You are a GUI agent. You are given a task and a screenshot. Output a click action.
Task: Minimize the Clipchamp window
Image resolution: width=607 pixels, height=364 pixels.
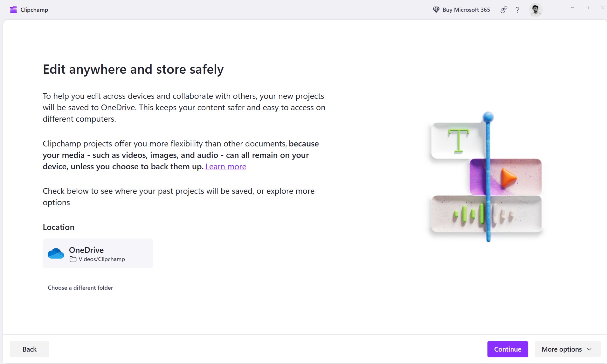pos(572,8)
